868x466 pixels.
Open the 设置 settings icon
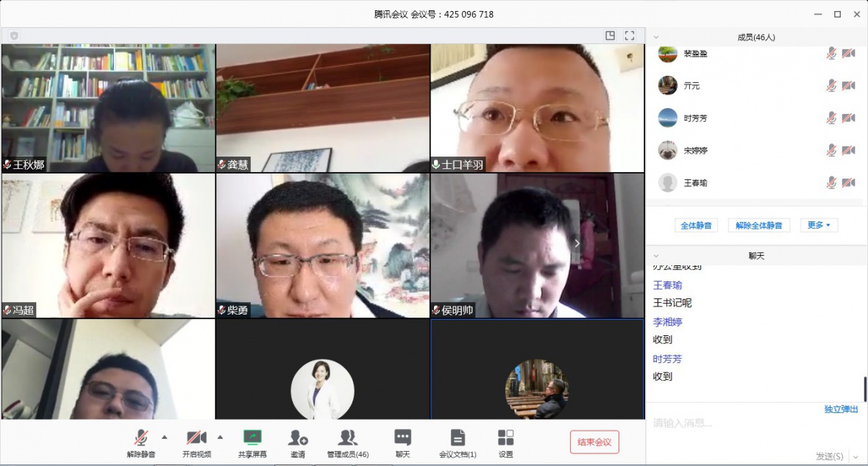pyautogui.click(x=505, y=439)
